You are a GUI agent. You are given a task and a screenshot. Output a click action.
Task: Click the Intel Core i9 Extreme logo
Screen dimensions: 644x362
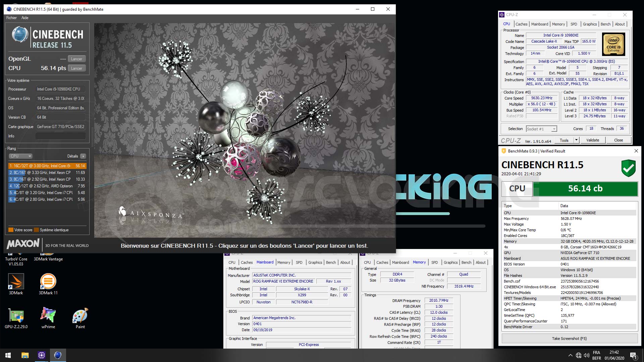613,44
